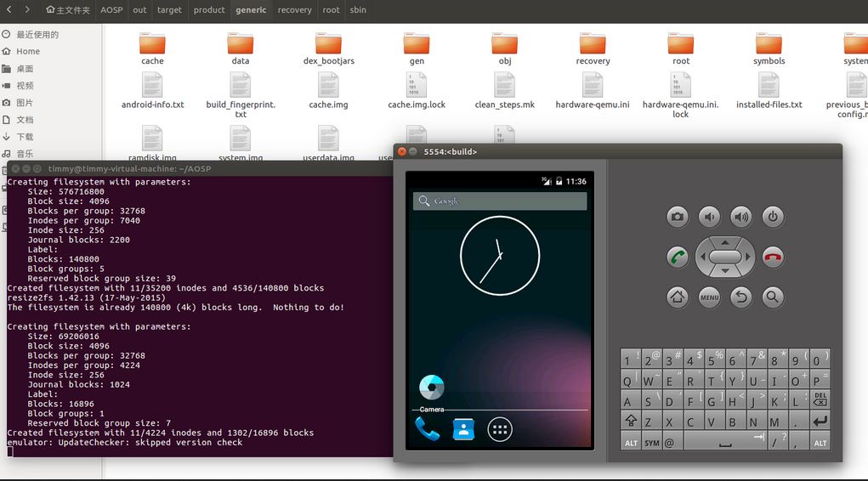Select the cache.img file

[328, 91]
